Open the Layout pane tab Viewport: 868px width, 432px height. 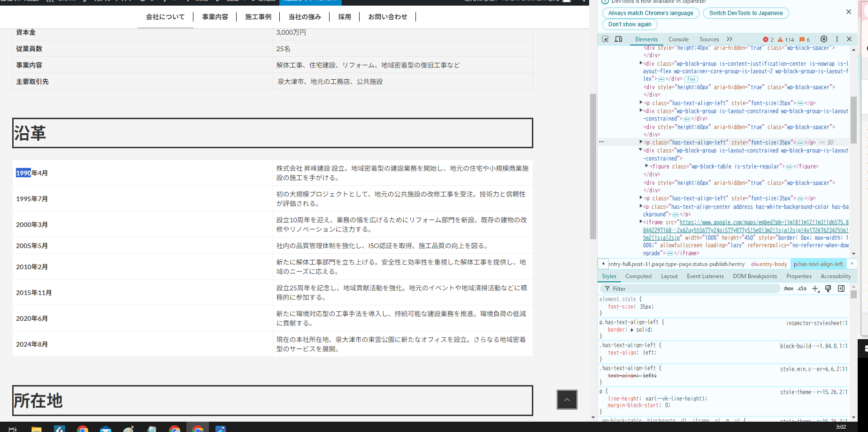[x=669, y=276]
